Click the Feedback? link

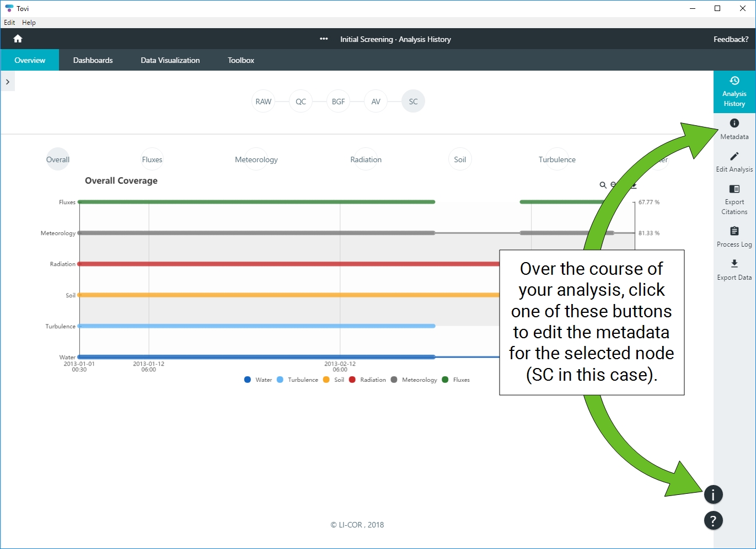(x=731, y=39)
